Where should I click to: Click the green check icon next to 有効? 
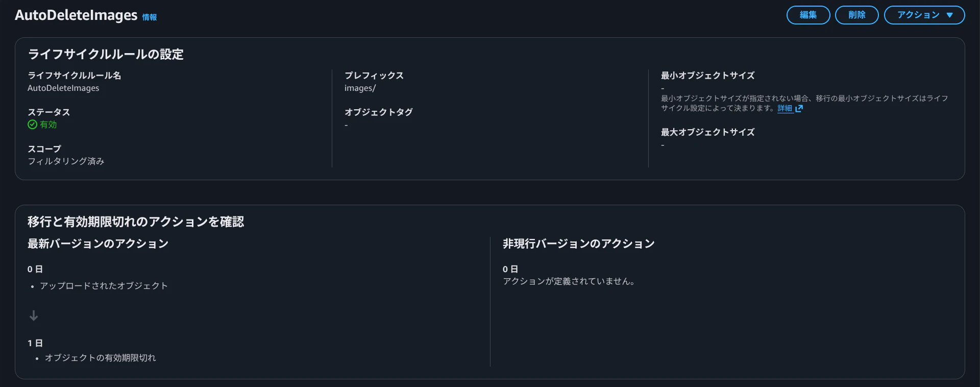pyautogui.click(x=32, y=125)
